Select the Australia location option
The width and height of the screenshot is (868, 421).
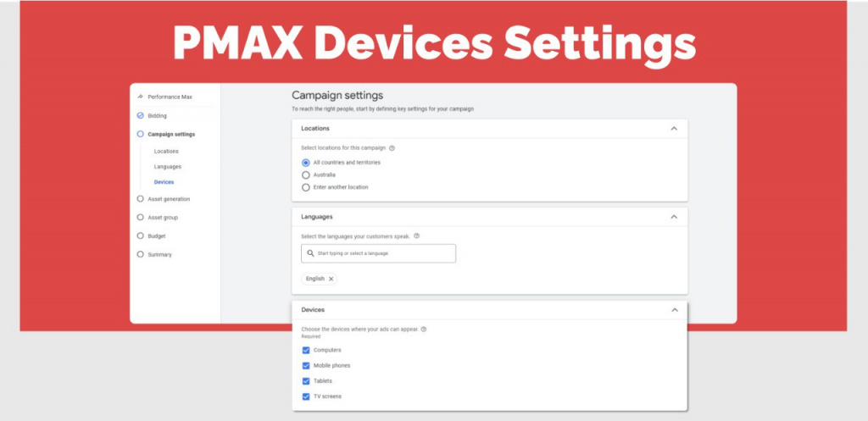click(305, 174)
